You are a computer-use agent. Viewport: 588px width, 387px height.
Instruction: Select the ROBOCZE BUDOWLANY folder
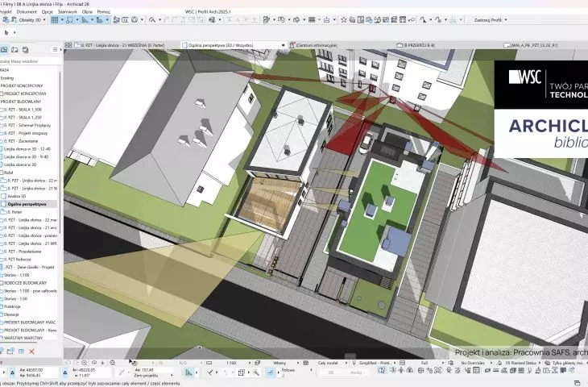(25, 283)
